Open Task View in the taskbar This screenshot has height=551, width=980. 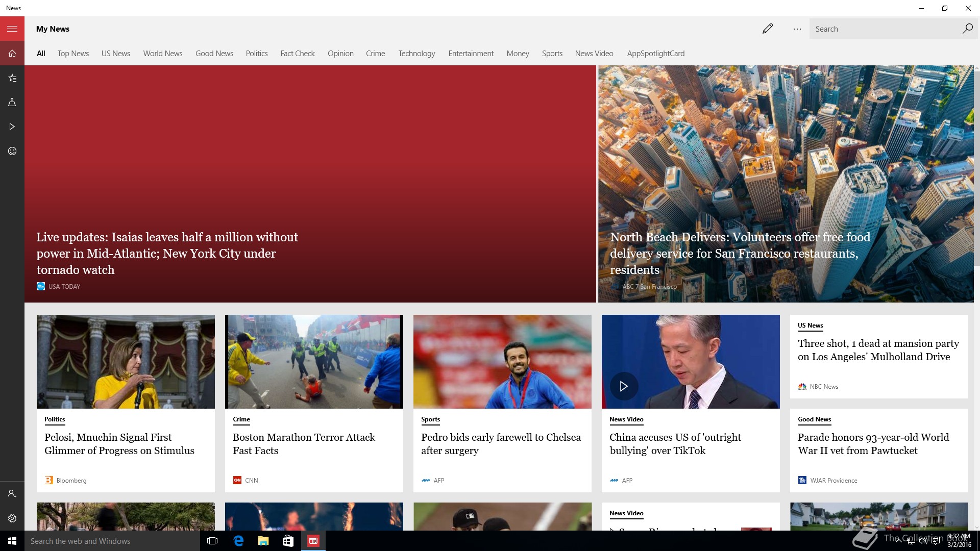[212, 541]
